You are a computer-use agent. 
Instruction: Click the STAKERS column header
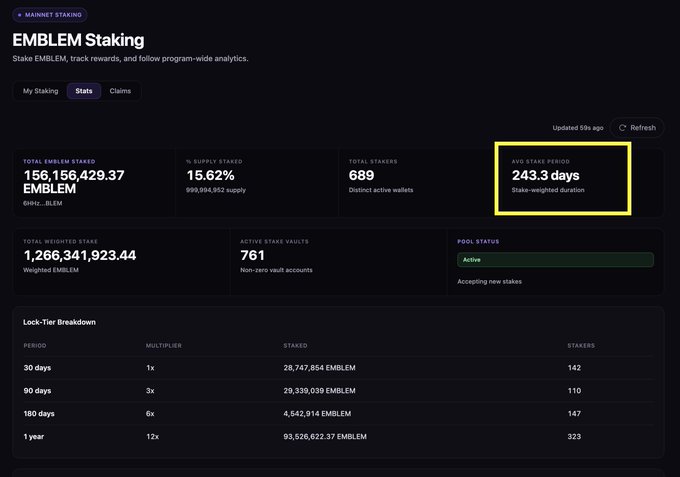(581, 346)
